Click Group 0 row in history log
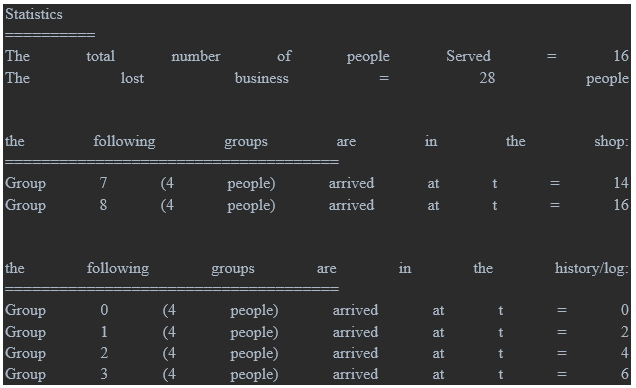Image resolution: width=636 pixels, height=388 pixels. (317, 310)
